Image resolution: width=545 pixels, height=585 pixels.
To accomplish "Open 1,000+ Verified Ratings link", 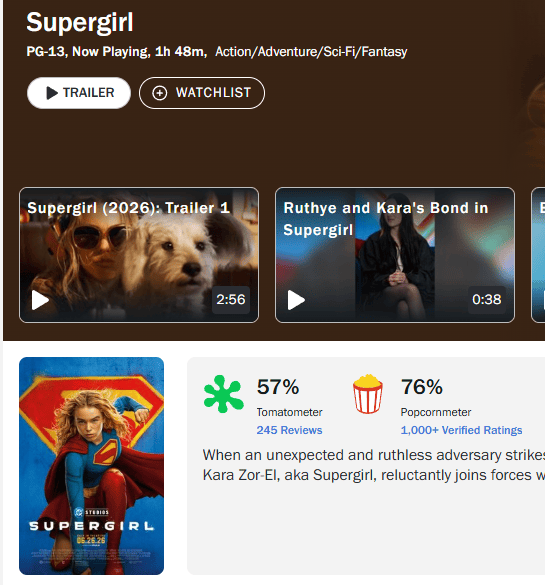I will (461, 430).
